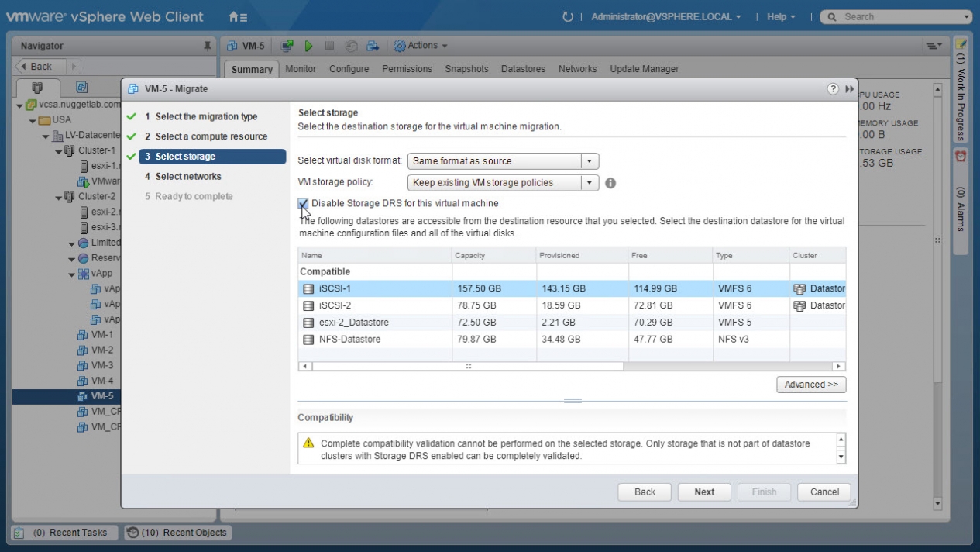Select the NFS-Datastore row
980x552 pixels.
pyautogui.click(x=349, y=339)
